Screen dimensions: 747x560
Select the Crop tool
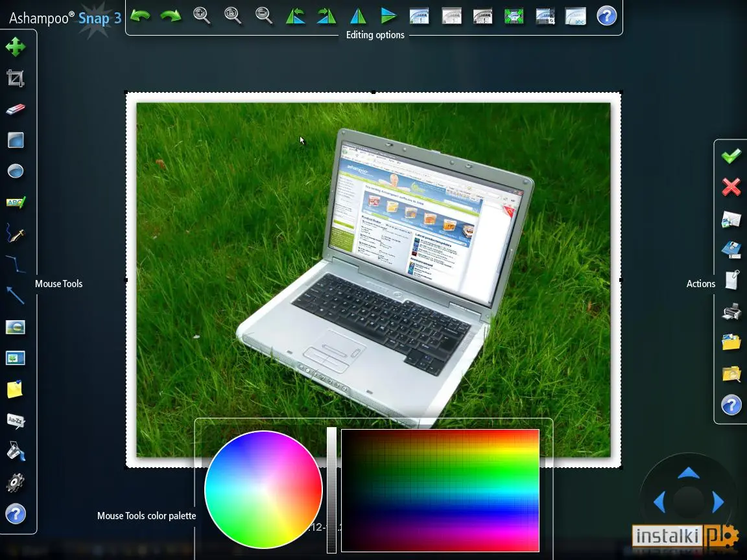point(16,78)
